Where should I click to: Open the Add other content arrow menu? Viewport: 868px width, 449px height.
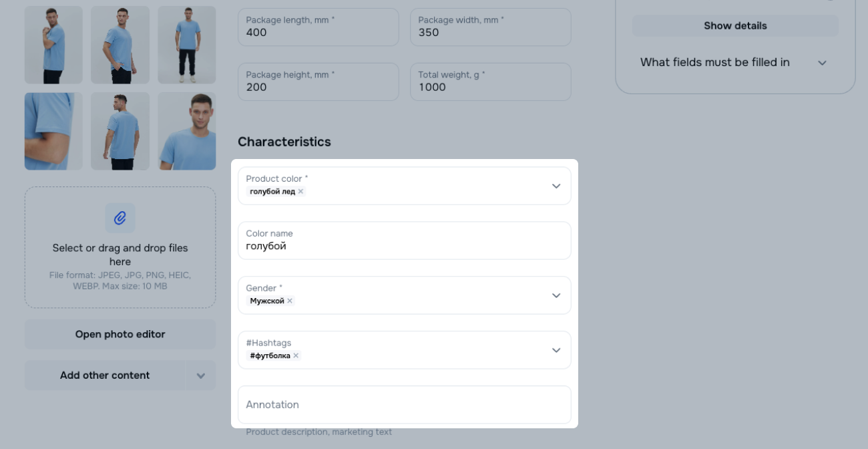[x=200, y=376]
